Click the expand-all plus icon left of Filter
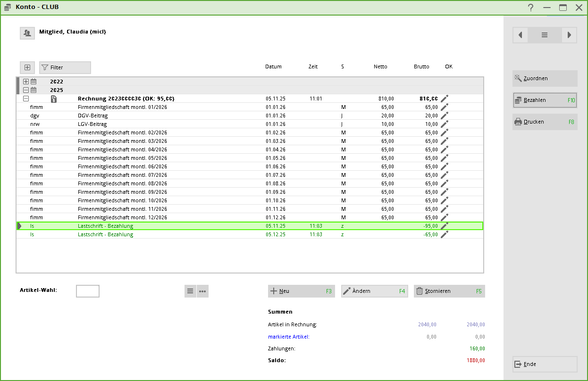 point(27,67)
